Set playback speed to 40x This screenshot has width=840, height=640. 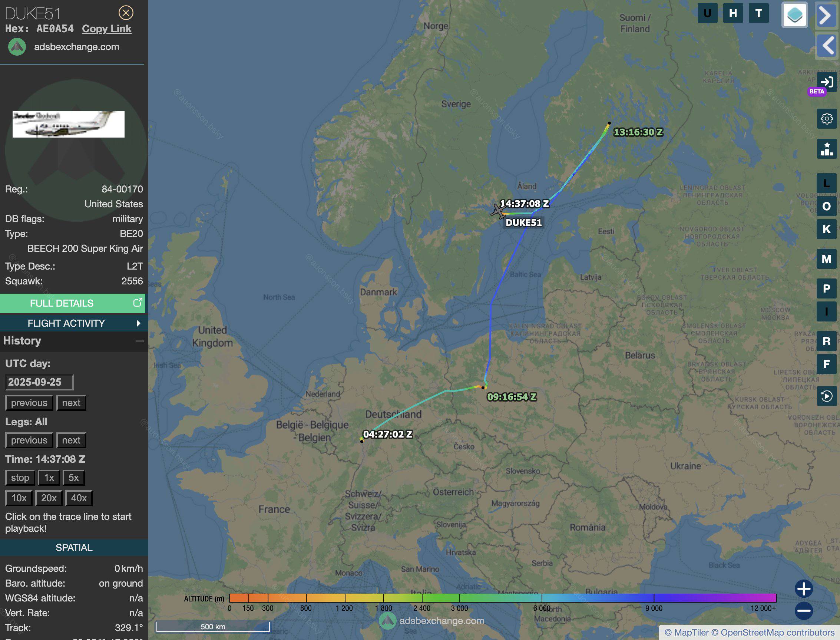point(79,498)
